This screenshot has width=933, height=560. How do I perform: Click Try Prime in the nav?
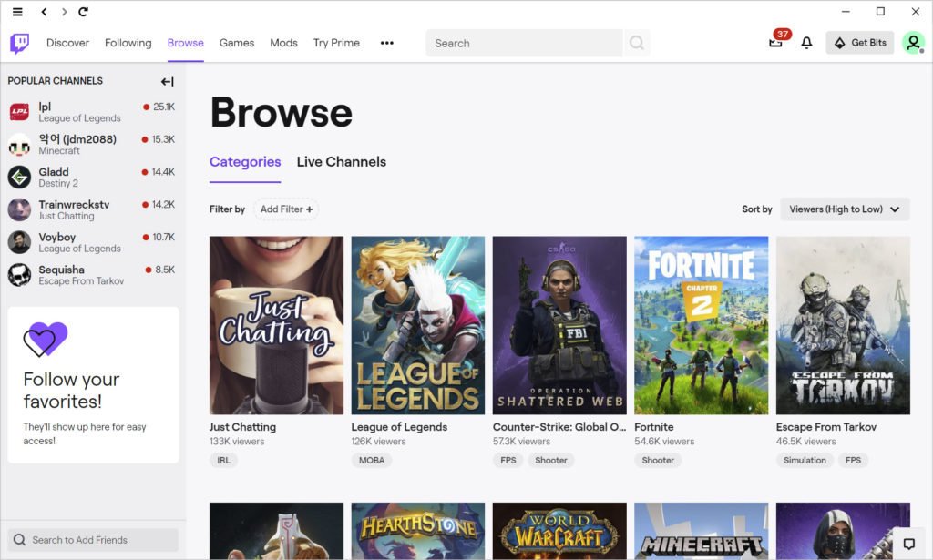coord(336,43)
